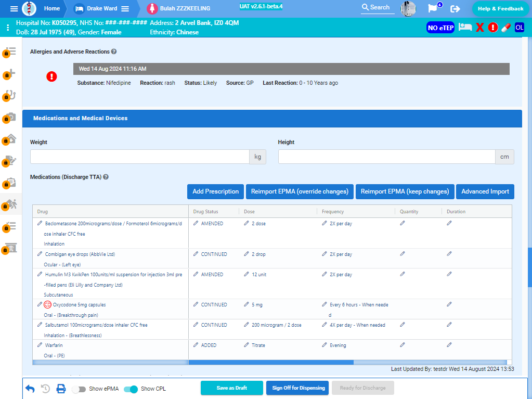Viewport: 532px width, 399px height.
Task: Open Help & Feedback
Action: [500, 9]
